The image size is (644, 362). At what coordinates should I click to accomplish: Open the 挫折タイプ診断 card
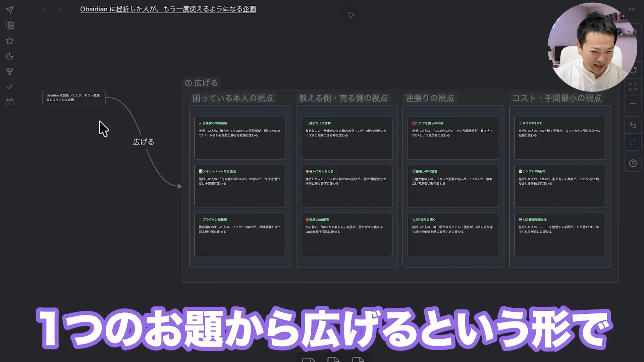(347, 138)
